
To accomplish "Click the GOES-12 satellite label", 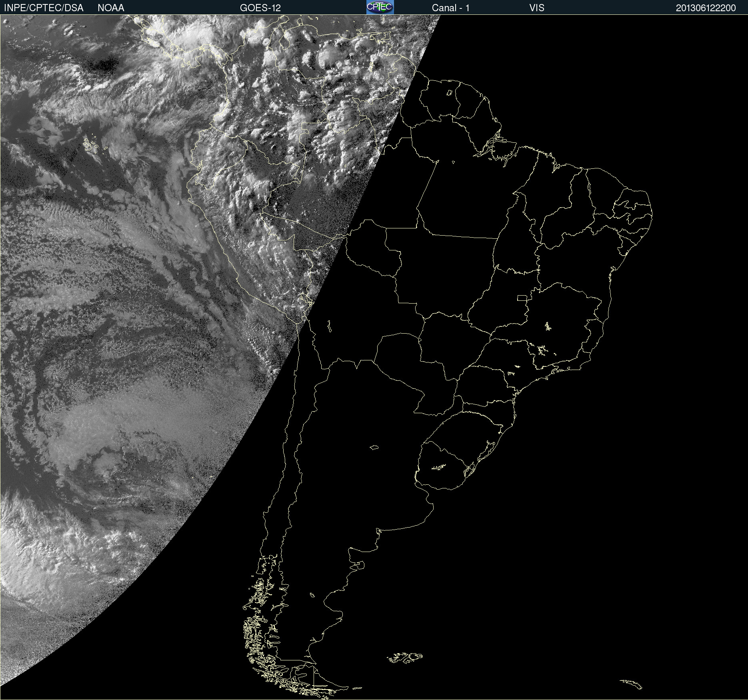I will click(260, 8).
